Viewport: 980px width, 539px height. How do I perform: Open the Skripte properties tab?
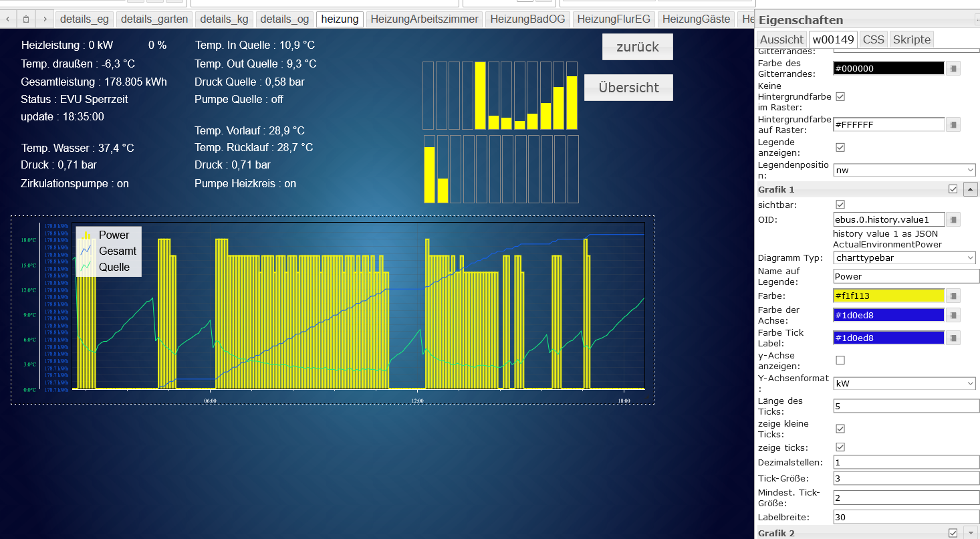coord(911,39)
